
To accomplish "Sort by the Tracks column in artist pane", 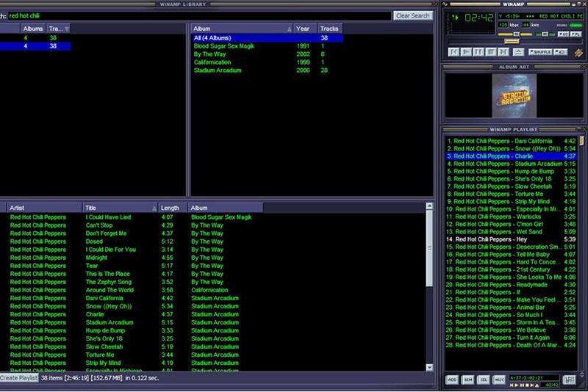I will click(x=59, y=29).
